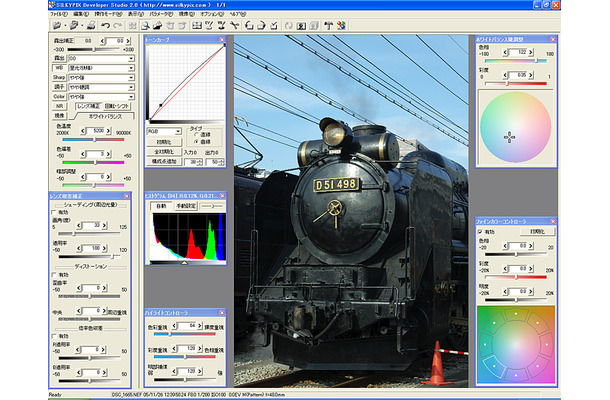
Task: Close the トーンカーブ tone curve panel
Action: coord(222,40)
